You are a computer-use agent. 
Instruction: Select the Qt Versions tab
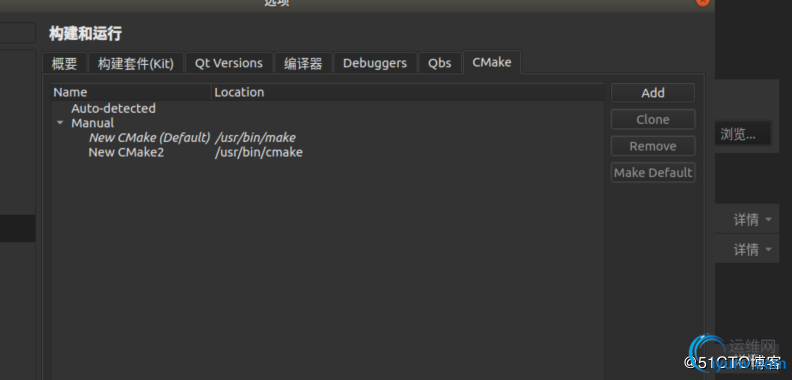(x=229, y=63)
